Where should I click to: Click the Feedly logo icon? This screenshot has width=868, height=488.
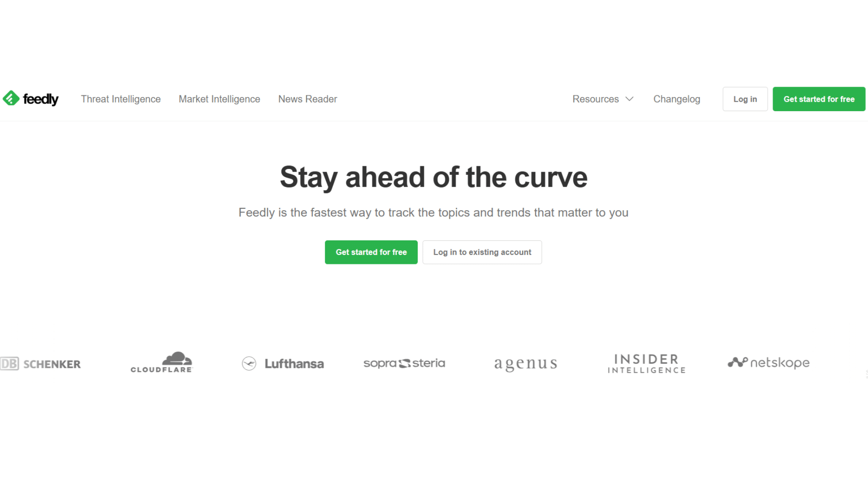(x=10, y=99)
